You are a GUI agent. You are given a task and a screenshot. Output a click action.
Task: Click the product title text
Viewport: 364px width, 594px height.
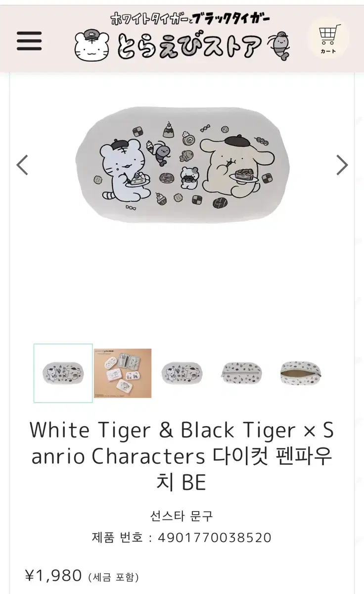point(182,456)
